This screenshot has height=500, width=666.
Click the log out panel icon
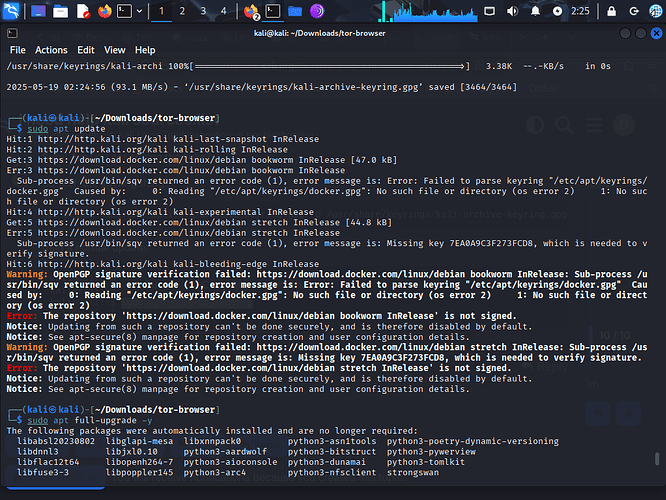coord(634,11)
